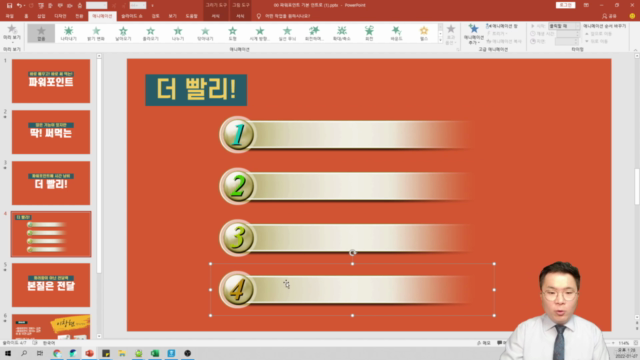640x360 pixels.
Task: Apply the Wipe (닦아내기) animation
Action: coord(205,33)
